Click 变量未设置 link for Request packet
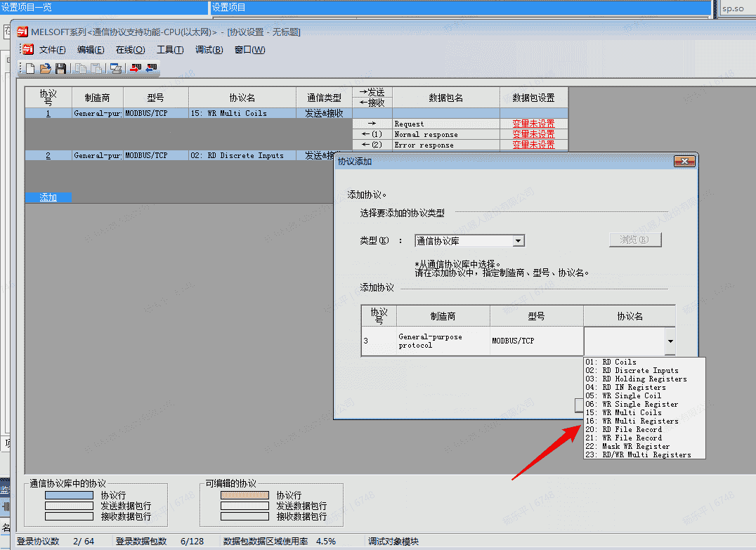756x550 pixels. (x=533, y=124)
